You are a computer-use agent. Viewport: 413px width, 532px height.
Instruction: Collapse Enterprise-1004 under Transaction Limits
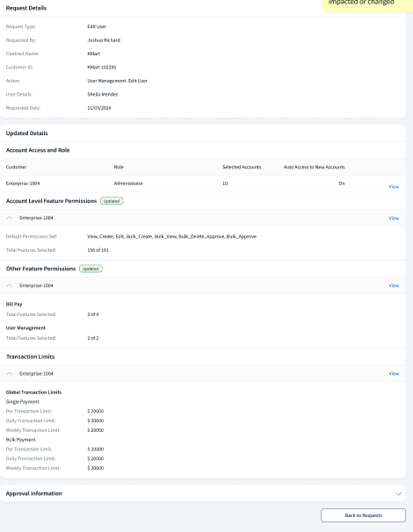point(10,374)
